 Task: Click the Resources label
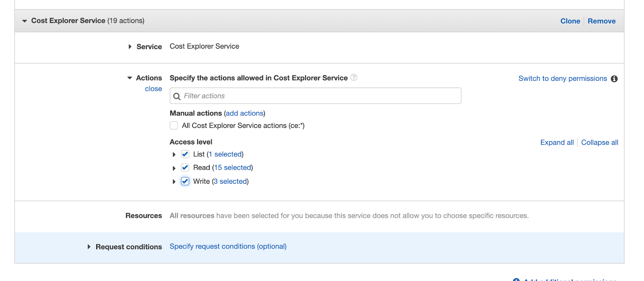tap(144, 215)
